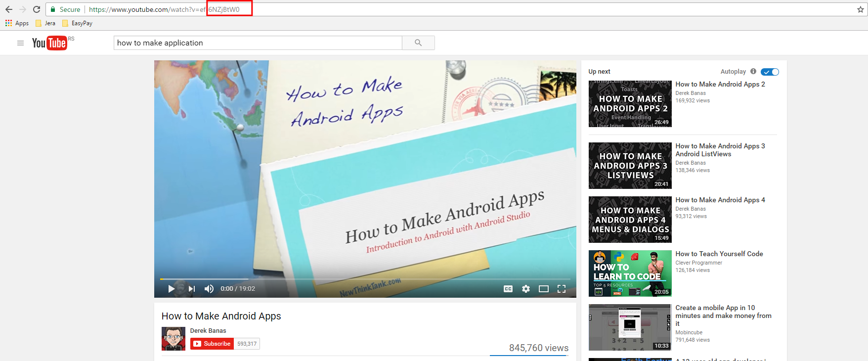Screen dimensions: 868x361
Task: Open Create a mobile App thumbnail
Action: coord(630,327)
